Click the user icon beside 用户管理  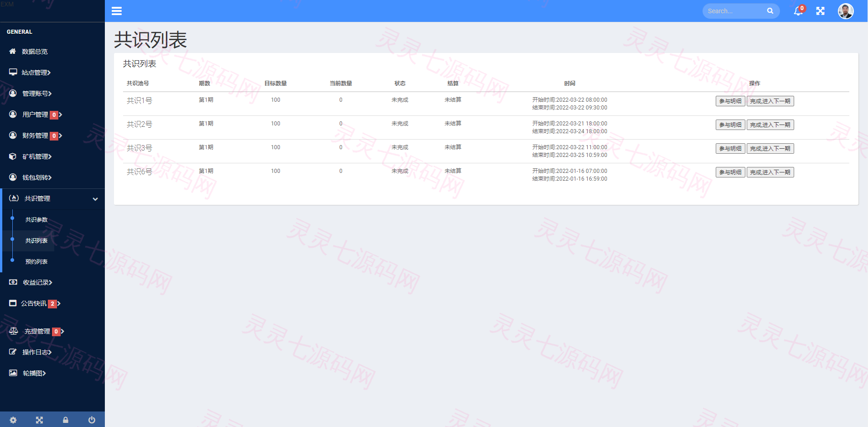[13, 114]
